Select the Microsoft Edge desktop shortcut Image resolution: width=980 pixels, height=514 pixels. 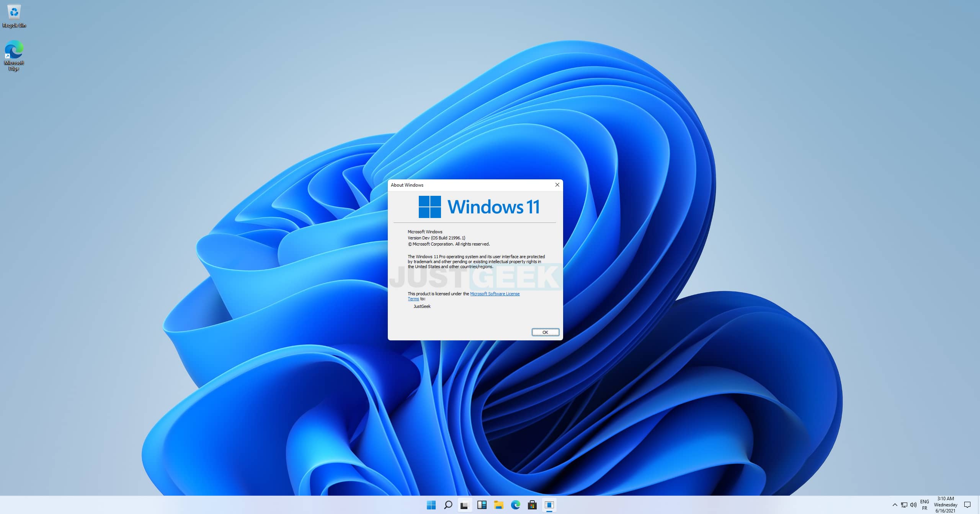pos(14,56)
